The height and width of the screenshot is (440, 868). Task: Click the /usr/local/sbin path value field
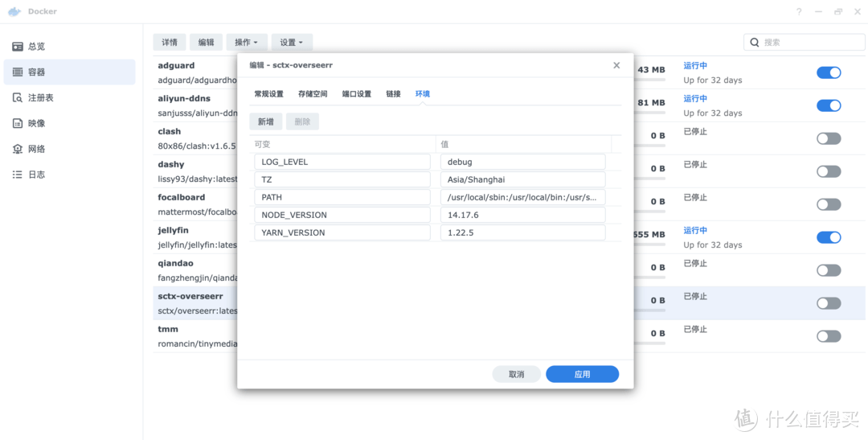[523, 197]
